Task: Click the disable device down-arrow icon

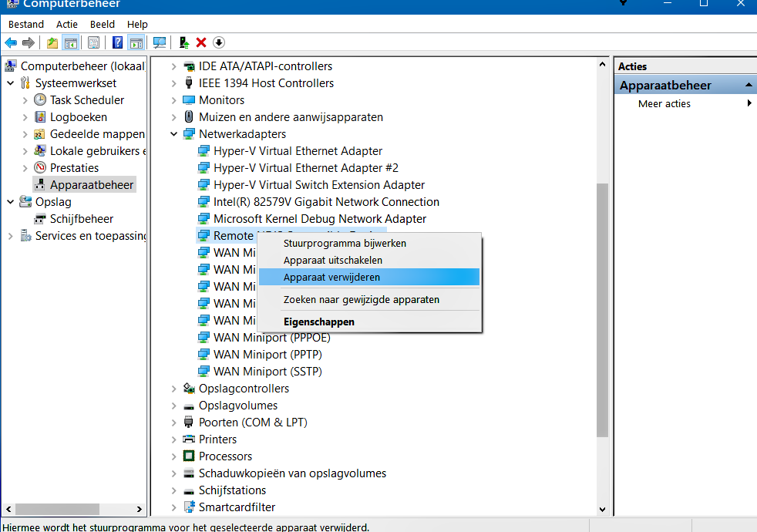Action: point(219,43)
